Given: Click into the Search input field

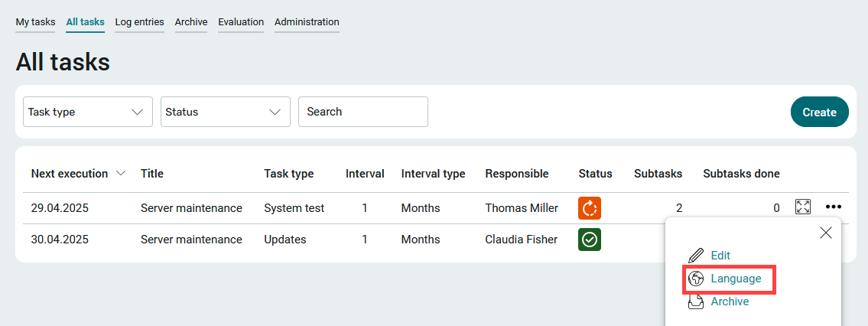Looking at the screenshot, I should point(363,112).
